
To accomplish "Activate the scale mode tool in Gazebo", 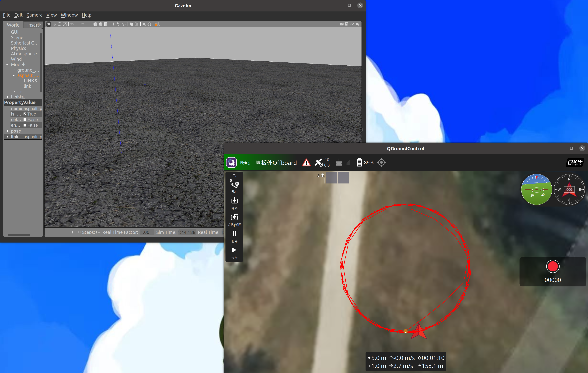I will tap(65, 24).
